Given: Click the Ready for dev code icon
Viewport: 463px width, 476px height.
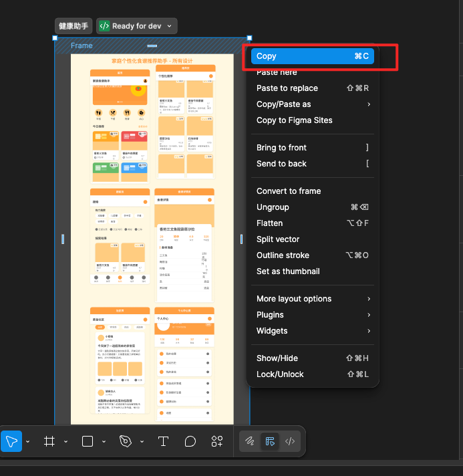Looking at the screenshot, I should [104, 26].
